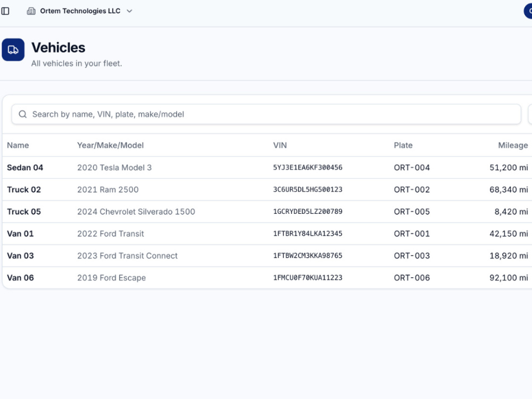This screenshot has height=399, width=532.
Task: Click the building icon beside Ortem Technologies
Action: pos(31,11)
